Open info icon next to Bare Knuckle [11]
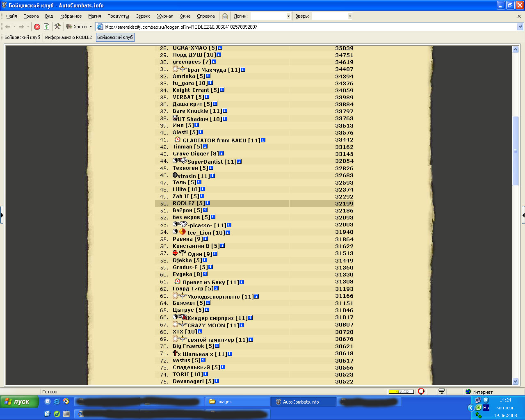 225,111
